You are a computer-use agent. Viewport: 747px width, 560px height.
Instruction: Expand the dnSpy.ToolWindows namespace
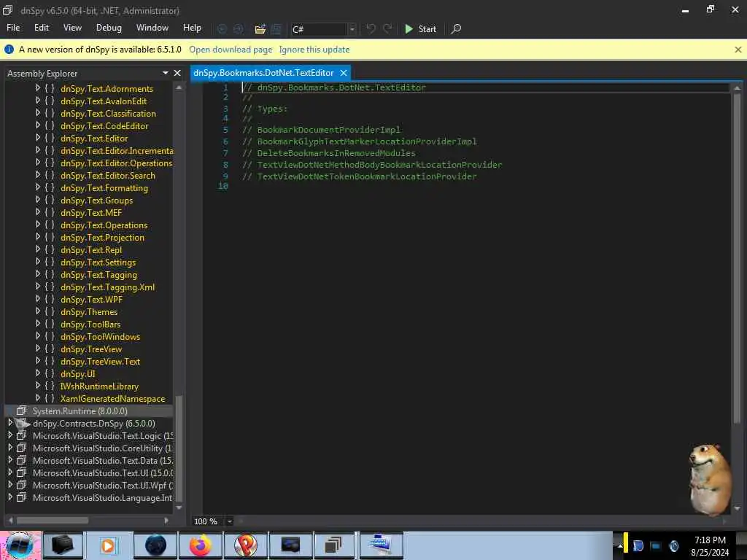click(38, 335)
